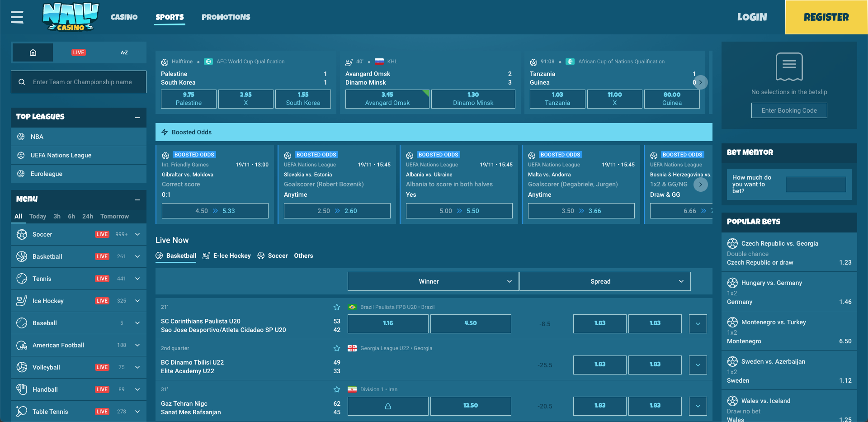The image size is (868, 422).
Task: Favorite the Gaz Tehran Nigc match
Action: coord(336,389)
